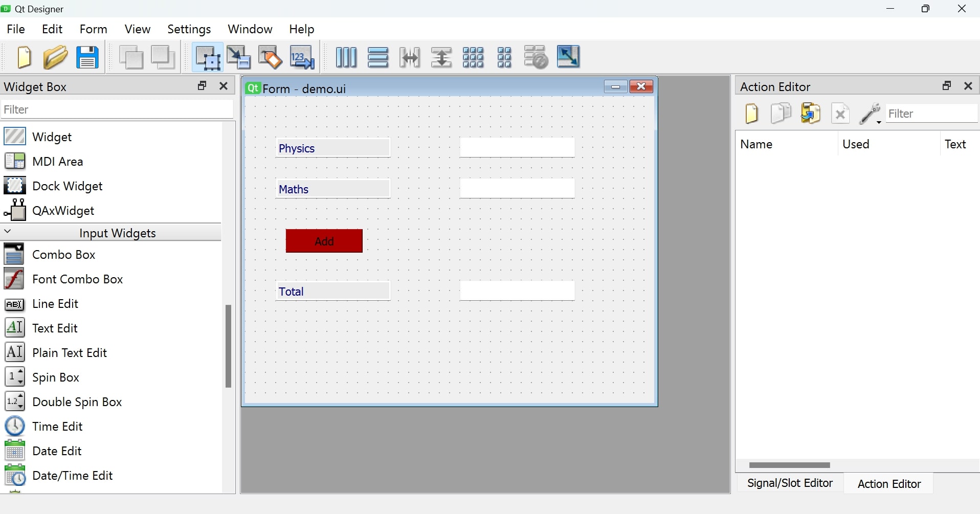Click the Action Editor filter field
This screenshot has height=514, width=980.
931,113
